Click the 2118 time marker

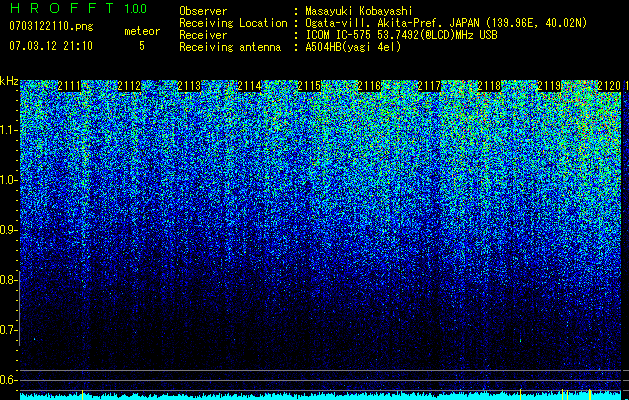(x=489, y=86)
